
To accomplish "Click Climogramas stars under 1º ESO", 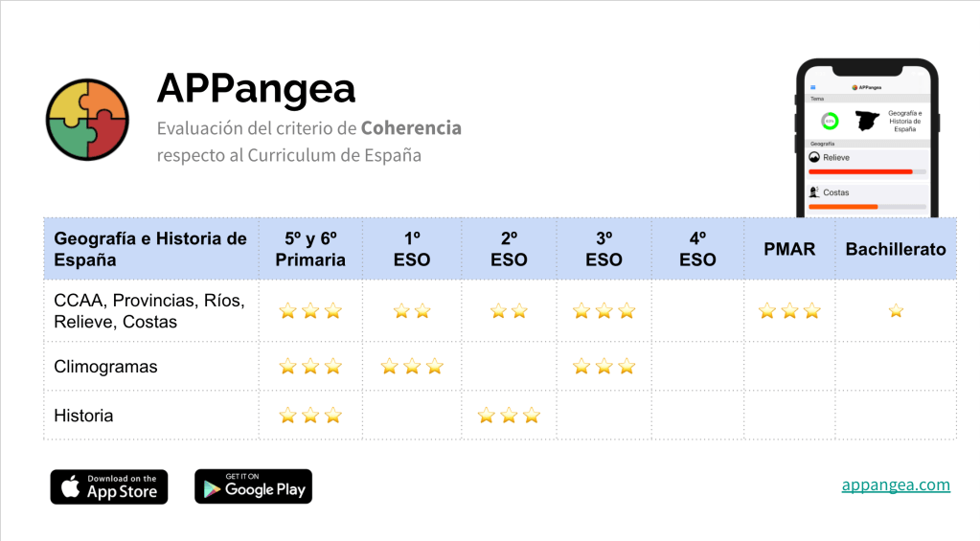I will pos(412,367).
